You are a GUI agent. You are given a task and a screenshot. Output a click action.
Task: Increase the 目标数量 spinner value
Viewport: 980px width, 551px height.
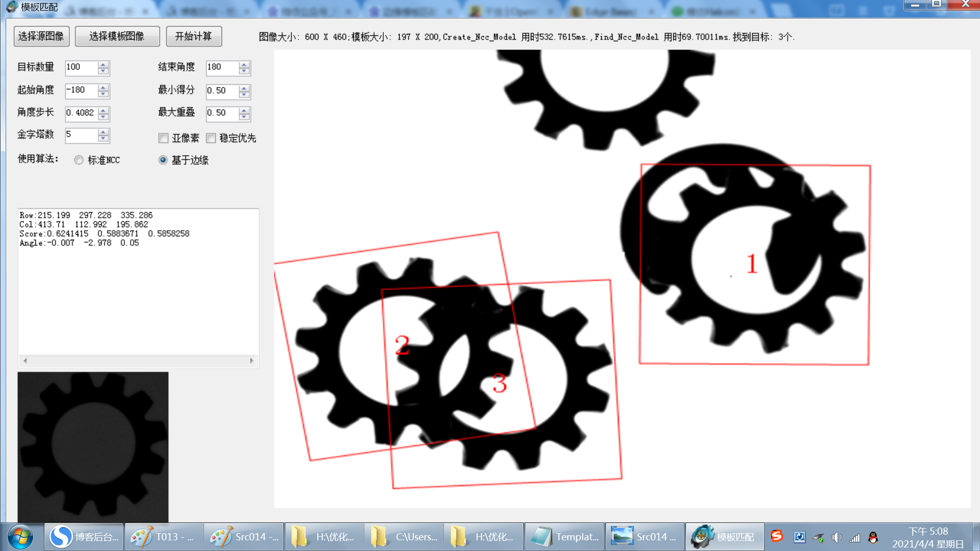coord(104,64)
